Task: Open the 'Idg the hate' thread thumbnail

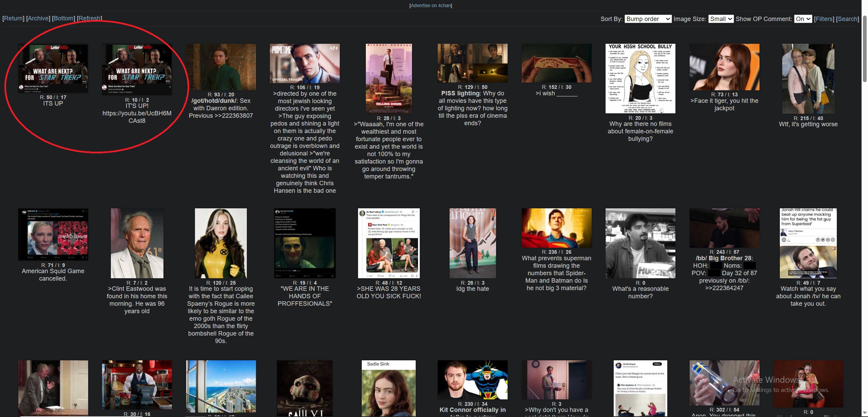Action: [473, 243]
